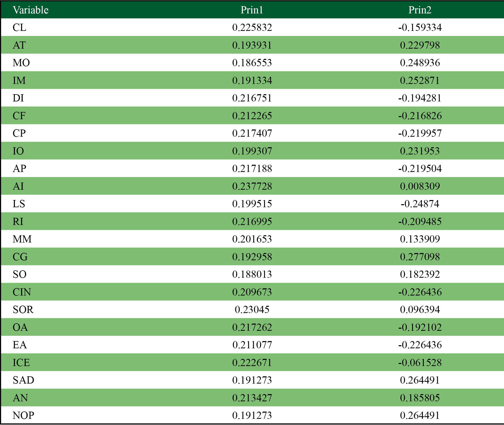Click Prin1 value 0.216995 for RI
The image size is (504, 425).
pyautogui.click(x=252, y=222)
